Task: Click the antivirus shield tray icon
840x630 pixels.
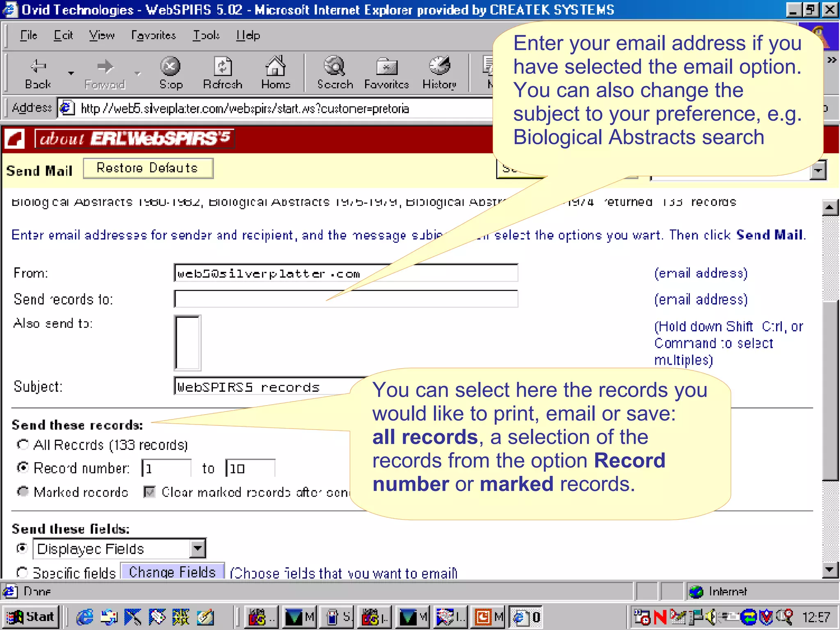Action: coord(766,617)
